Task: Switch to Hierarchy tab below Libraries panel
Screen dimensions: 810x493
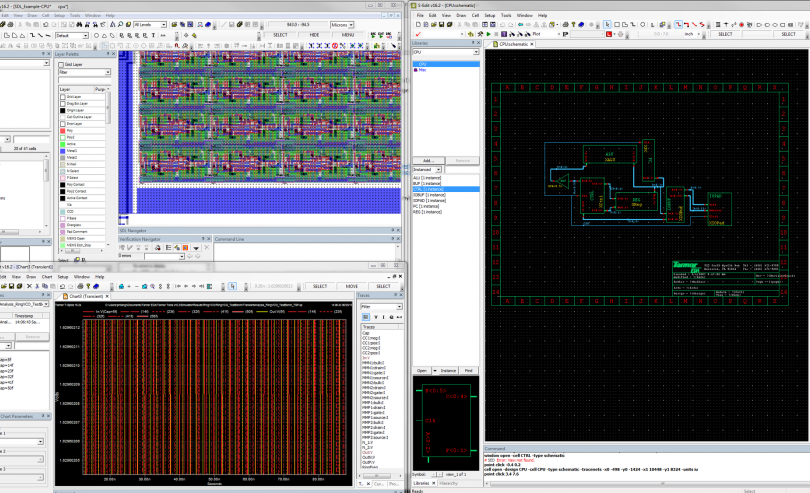Action: tap(448, 483)
